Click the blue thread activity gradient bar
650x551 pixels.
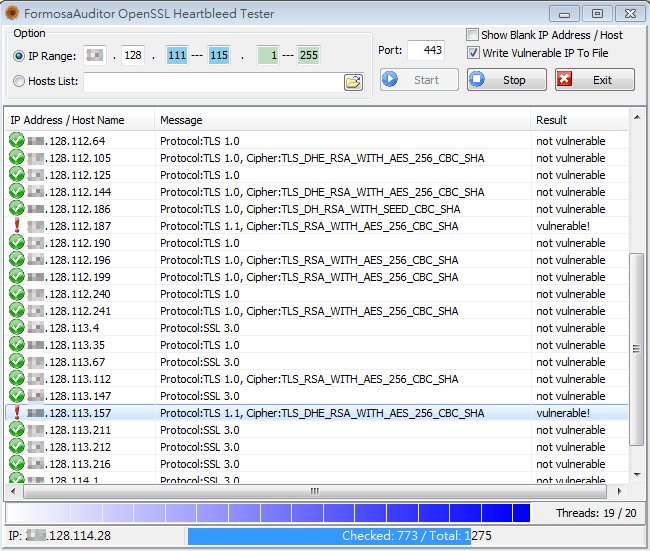coord(268,513)
